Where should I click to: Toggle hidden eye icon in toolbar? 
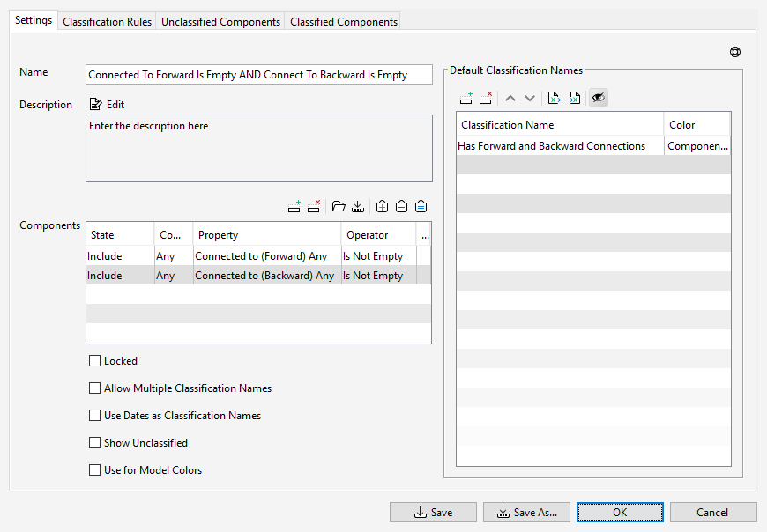[599, 98]
